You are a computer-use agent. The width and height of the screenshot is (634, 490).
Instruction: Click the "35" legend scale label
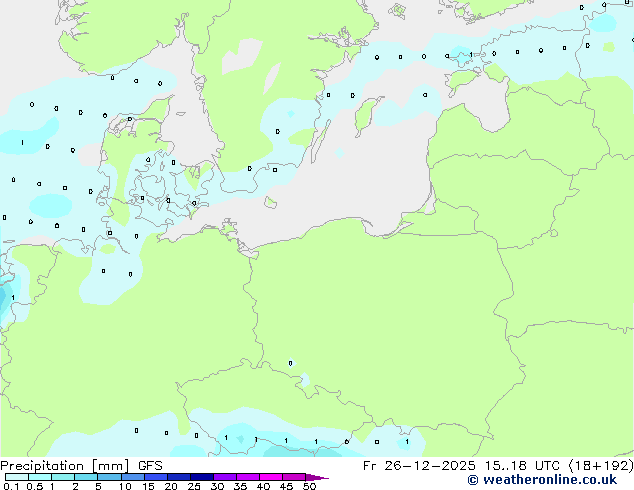[x=240, y=486]
